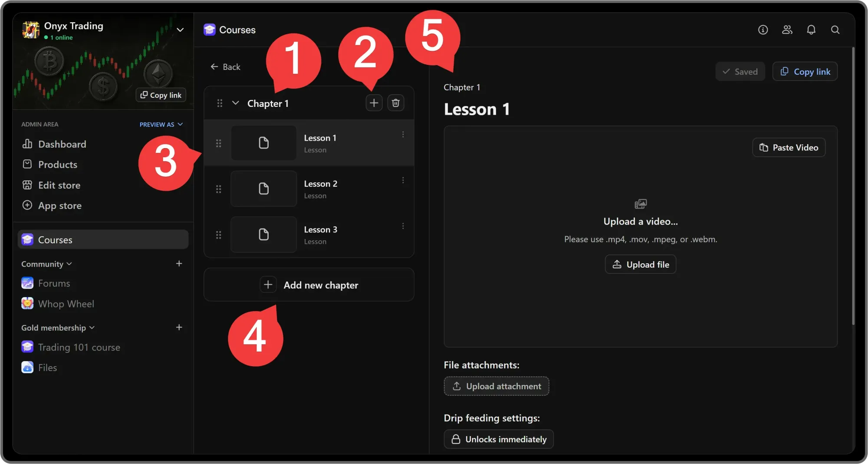The image size is (868, 464).
Task: Open the members icon in the header
Action: point(787,30)
